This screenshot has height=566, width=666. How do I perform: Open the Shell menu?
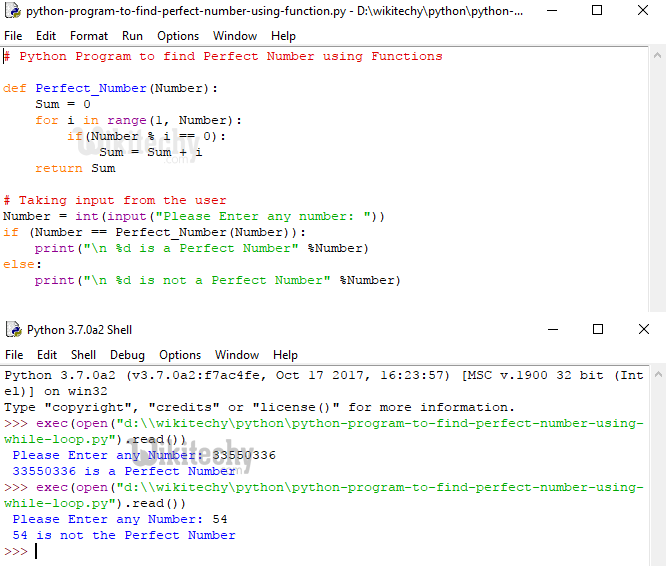[84, 355]
